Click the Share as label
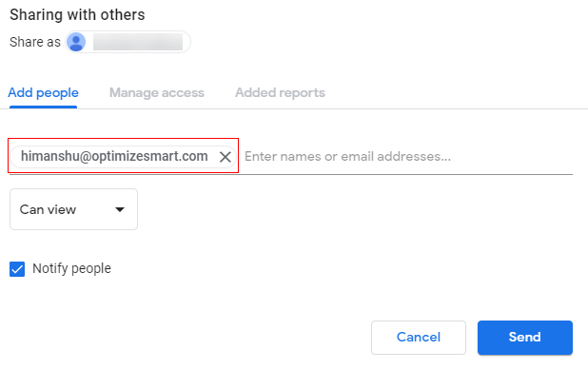Screen dimensions: 588x370 pos(35,42)
